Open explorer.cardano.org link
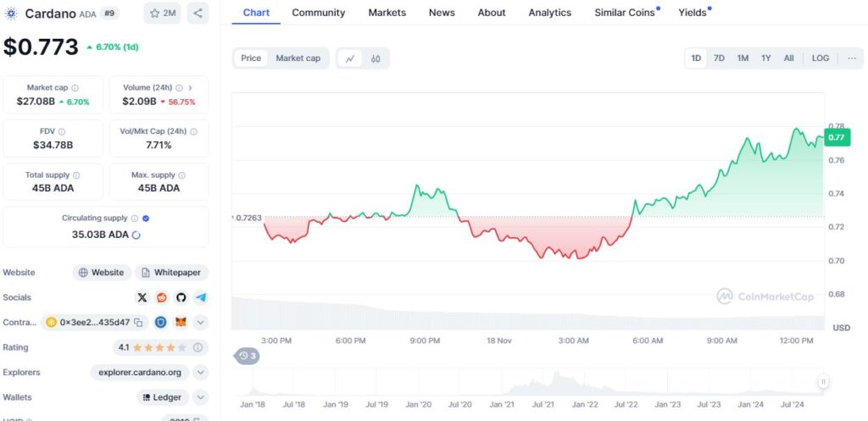The height and width of the screenshot is (421, 868). 140,373
